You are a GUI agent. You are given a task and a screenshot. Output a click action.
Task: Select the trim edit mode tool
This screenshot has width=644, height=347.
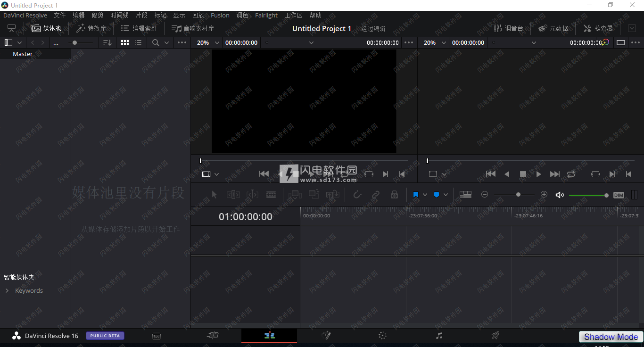(x=233, y=194)
